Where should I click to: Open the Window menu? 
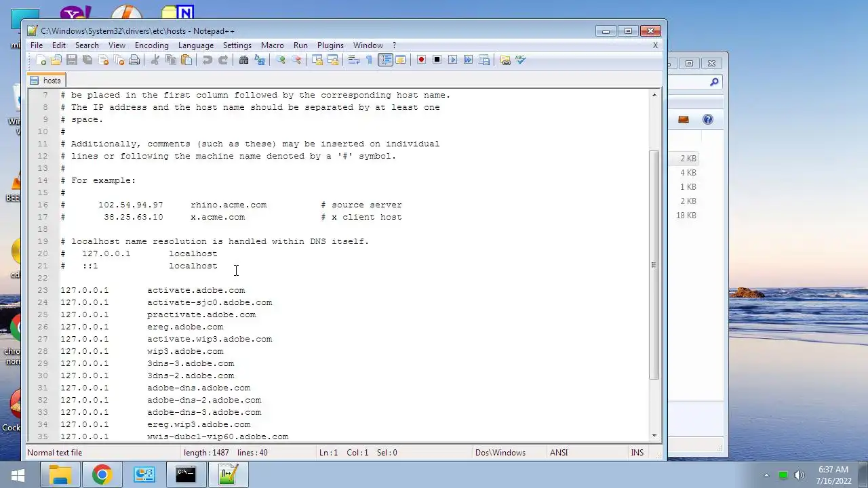point(368,45)
